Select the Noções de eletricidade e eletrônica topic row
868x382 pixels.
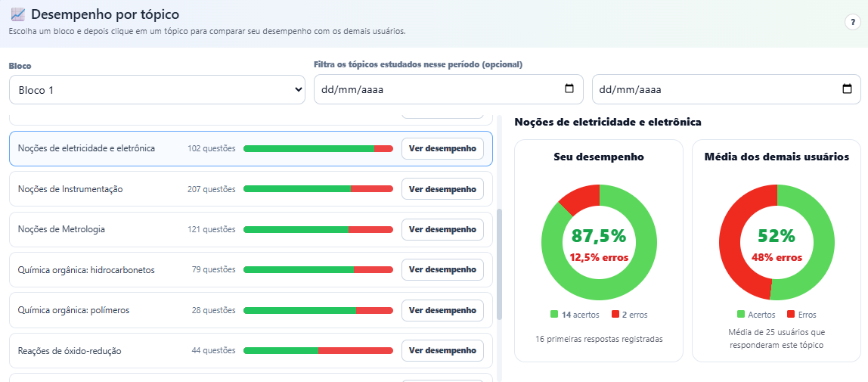click(x=251, y=148)
